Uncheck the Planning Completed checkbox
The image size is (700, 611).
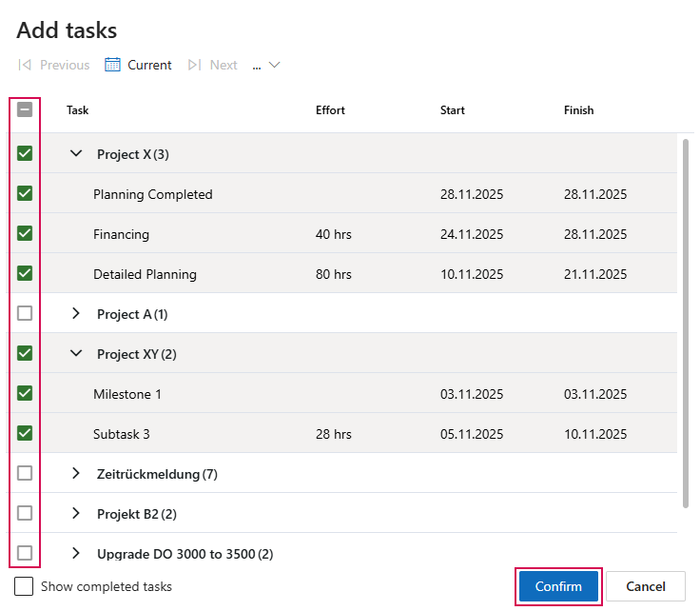point(25,193)
